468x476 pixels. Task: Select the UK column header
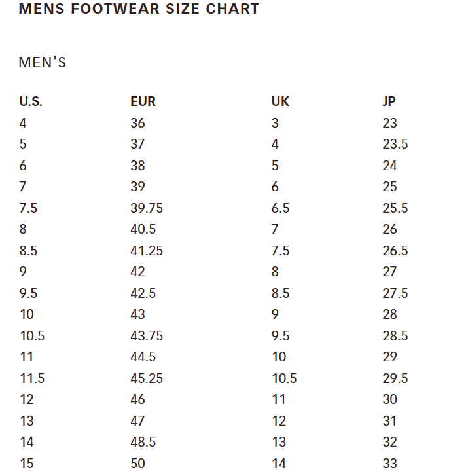(280, 101)
